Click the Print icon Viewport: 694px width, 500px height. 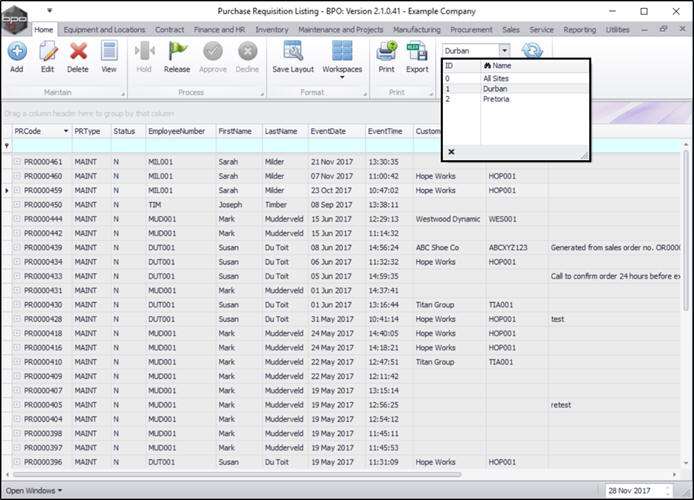pos(386,52)
